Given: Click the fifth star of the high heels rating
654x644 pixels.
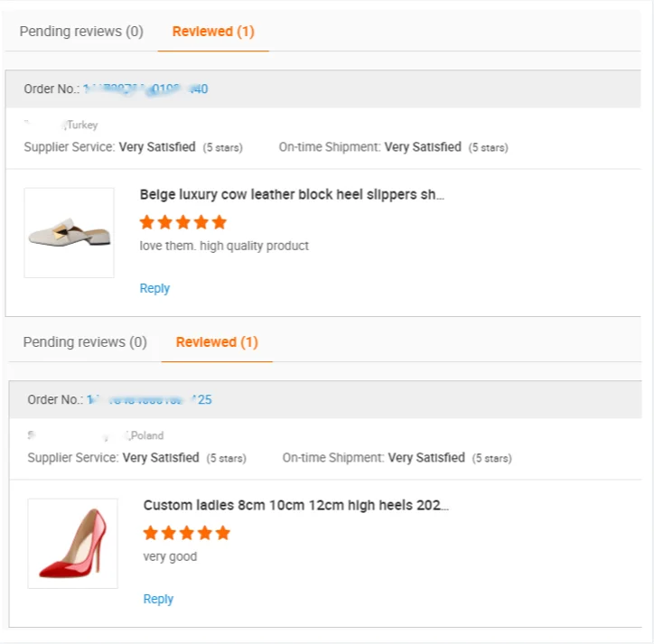Looking at the screenshot, I should tap(222, 533).
